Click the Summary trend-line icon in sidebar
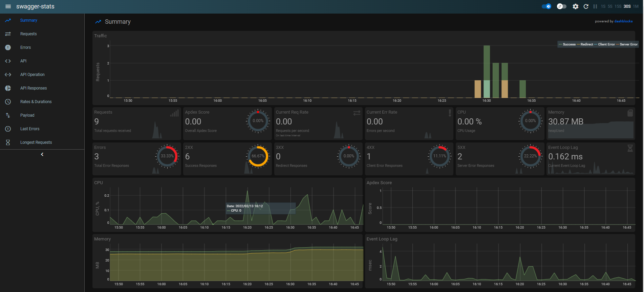 8,20
